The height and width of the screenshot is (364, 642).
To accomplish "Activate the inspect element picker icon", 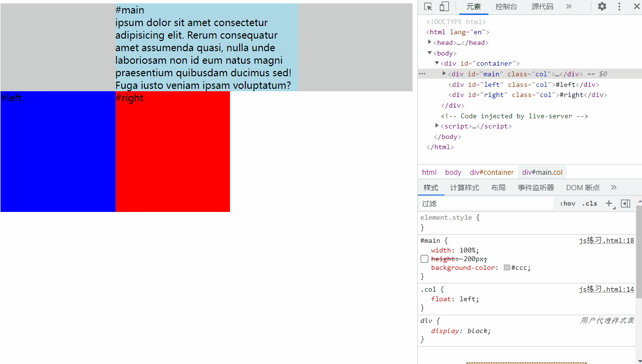I will coord(428,7).
